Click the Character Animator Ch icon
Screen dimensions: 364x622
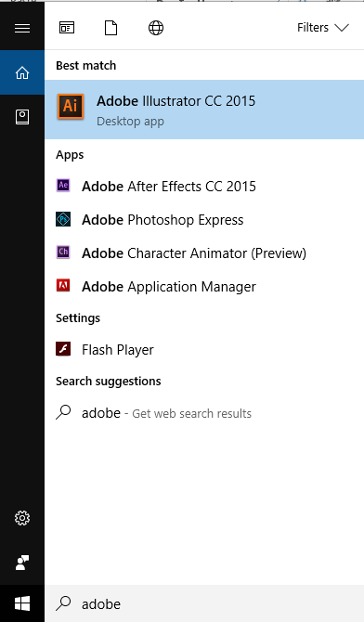click(x=63, y=253)
